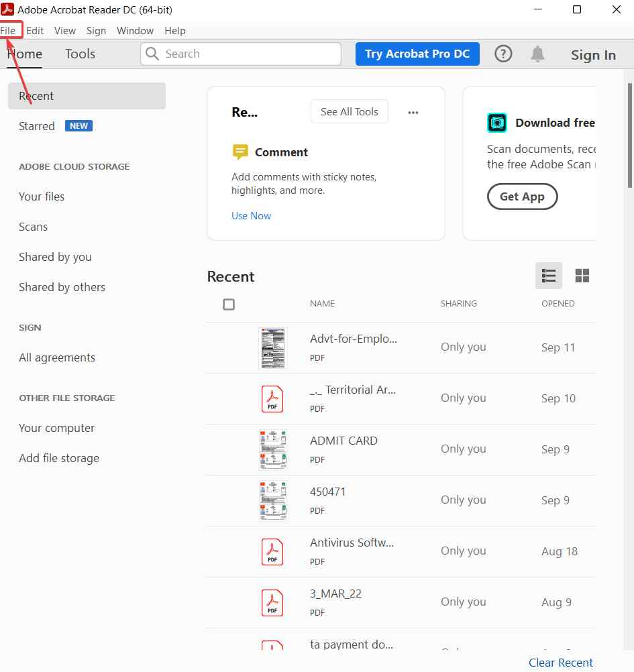Open the View menu
Image resolution: width=634 pixels, height=672 pixels.
pyautogui.click(x=64, y=31)
